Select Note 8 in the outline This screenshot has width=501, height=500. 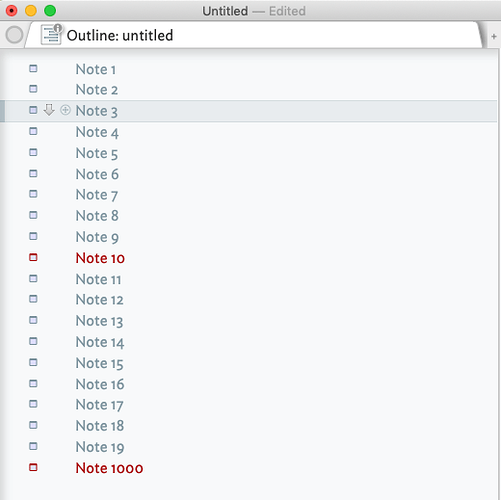coord(97,216)
